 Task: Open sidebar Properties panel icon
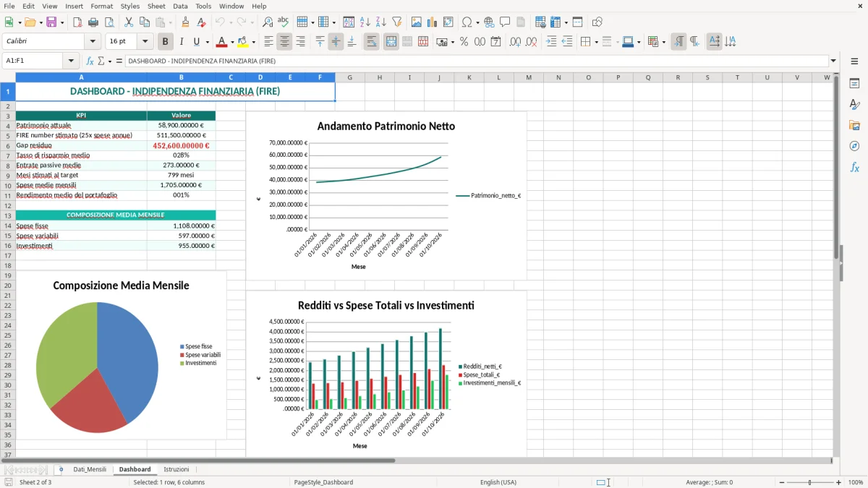point(854,84)
